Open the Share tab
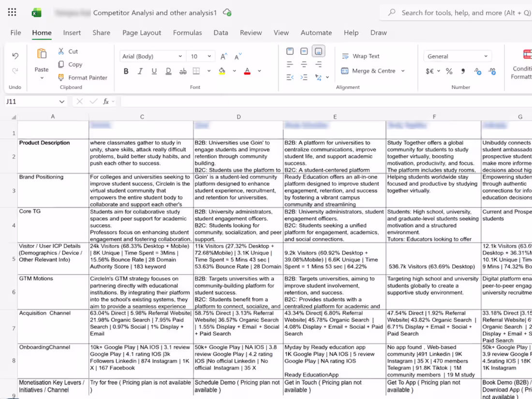 pos(101,32)
